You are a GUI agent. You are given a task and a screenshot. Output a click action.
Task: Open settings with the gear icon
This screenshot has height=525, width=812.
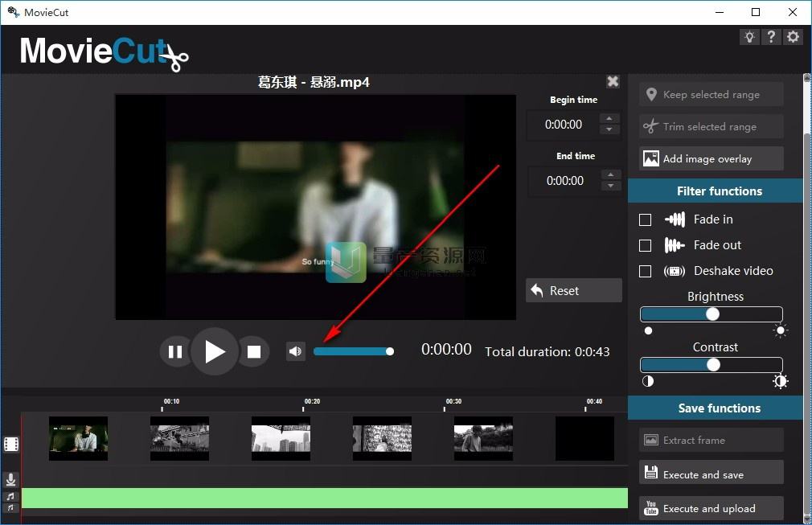point(794,37)
